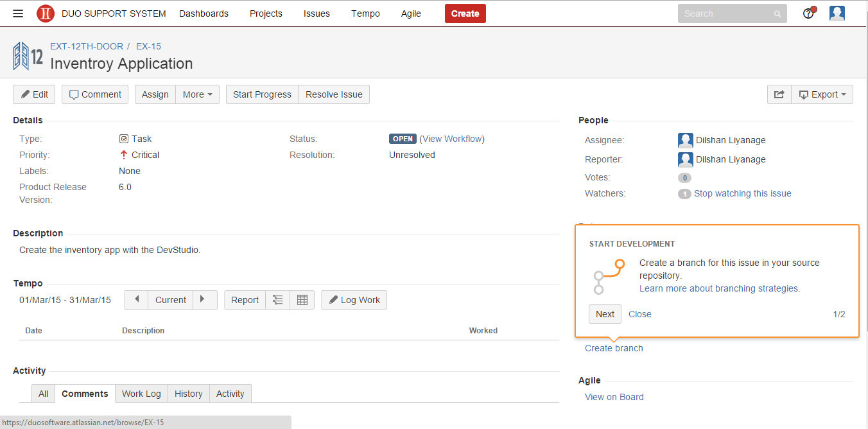Open the Export dropdown
Screen dimensions: 868x429
(822, 94)
